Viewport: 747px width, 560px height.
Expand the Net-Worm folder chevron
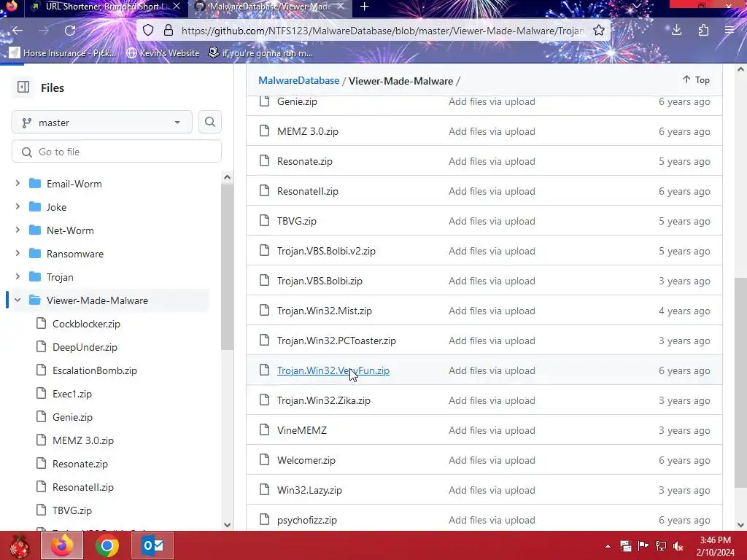[18, 230]
